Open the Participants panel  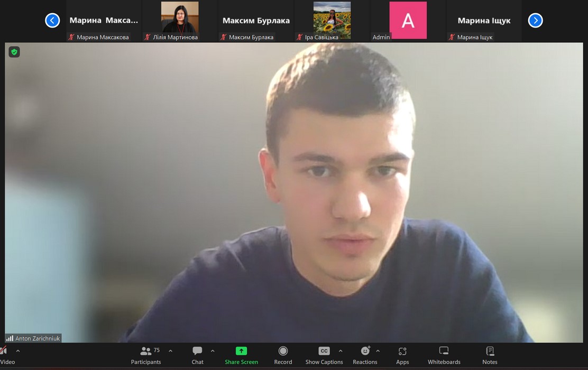click(145, 355)
